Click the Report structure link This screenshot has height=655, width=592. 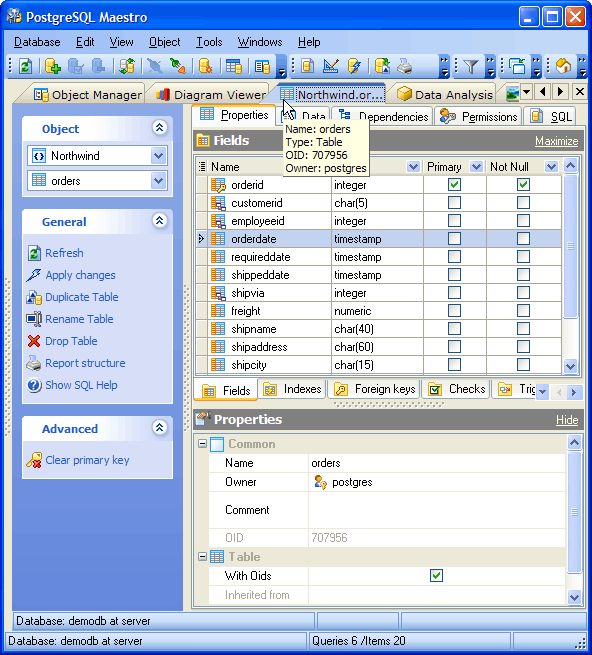point(85,363)
